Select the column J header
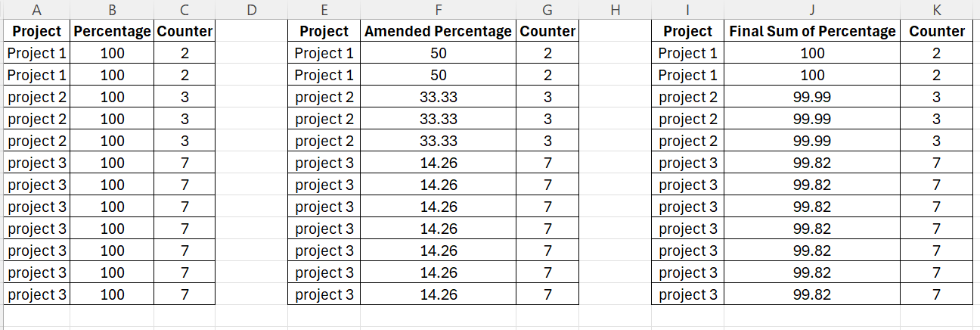980x330 pixels. 812,10
